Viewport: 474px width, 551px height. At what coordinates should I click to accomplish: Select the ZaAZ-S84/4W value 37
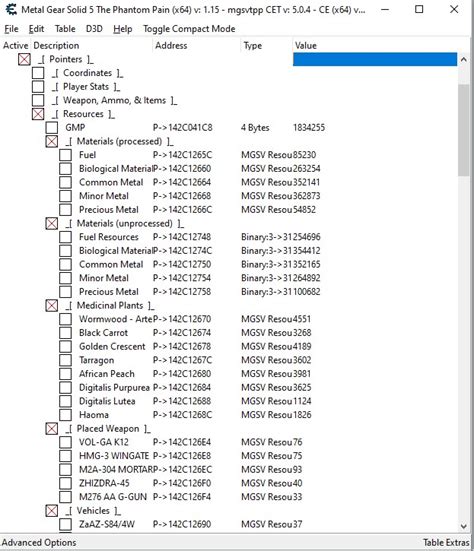(298, 524)
